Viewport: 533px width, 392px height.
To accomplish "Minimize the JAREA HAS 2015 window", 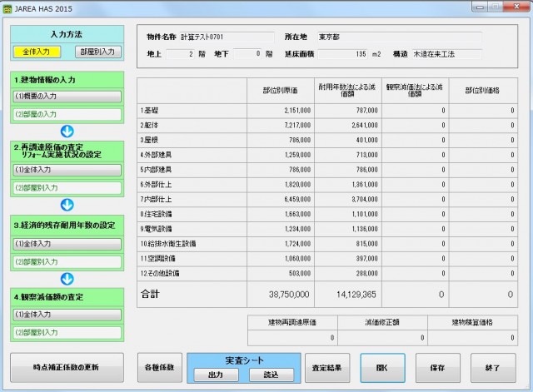I will 480,7.
